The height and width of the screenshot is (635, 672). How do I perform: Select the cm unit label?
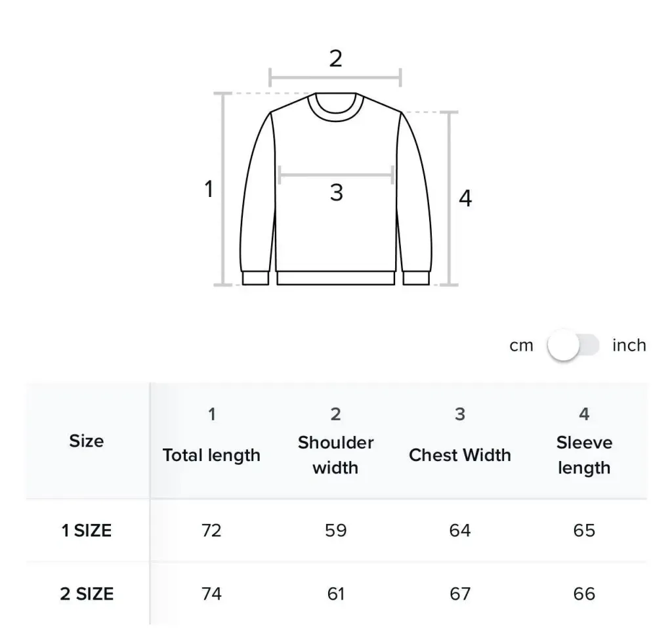tap(522, 346)
